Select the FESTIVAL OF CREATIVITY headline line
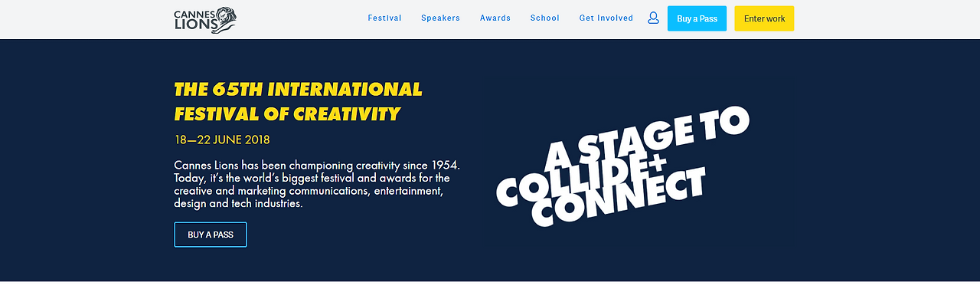980x289 pixels. (x=287, y=115)
